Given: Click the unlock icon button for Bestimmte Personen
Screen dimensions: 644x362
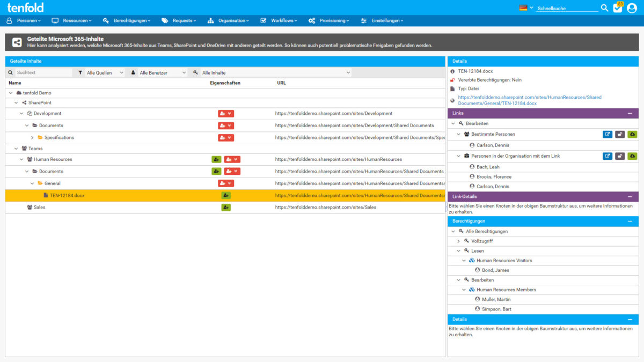Looking at the screenshot, I should (620, 134).
